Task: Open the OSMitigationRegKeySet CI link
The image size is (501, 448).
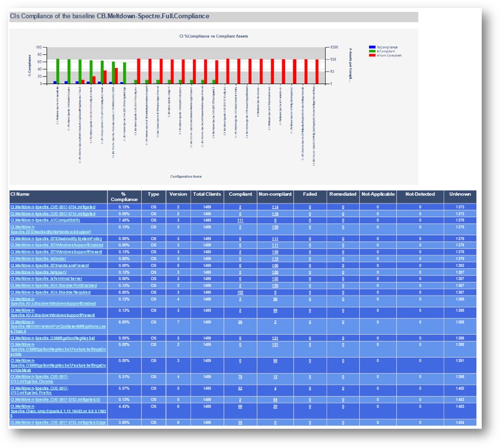Action: [x=53, y=338]
